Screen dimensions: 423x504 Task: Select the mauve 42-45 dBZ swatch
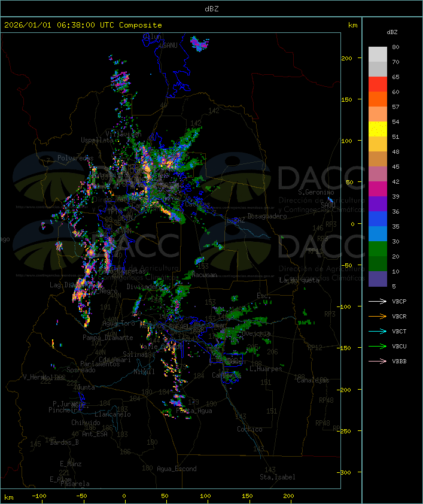point(378,174)
